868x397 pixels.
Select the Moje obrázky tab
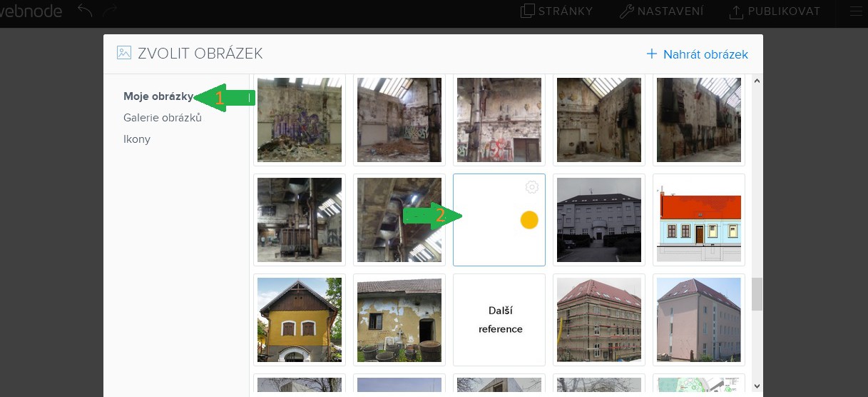[158, 96]
